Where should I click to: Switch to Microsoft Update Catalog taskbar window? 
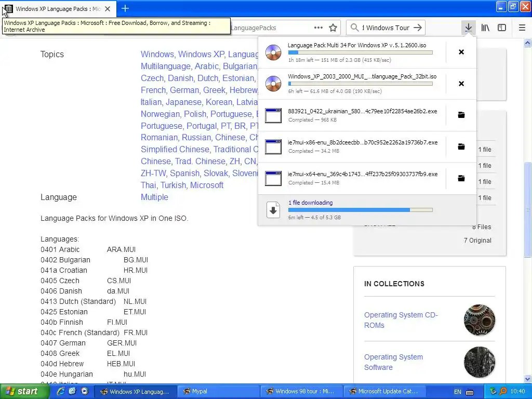(385, 392)
